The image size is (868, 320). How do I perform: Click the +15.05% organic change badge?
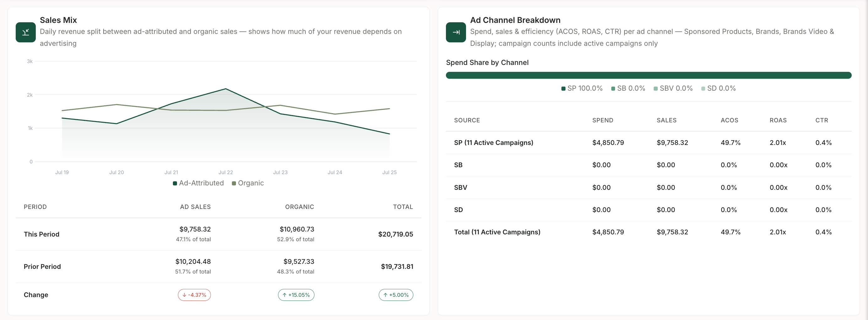pyautogui.click(x=296, y=295)
